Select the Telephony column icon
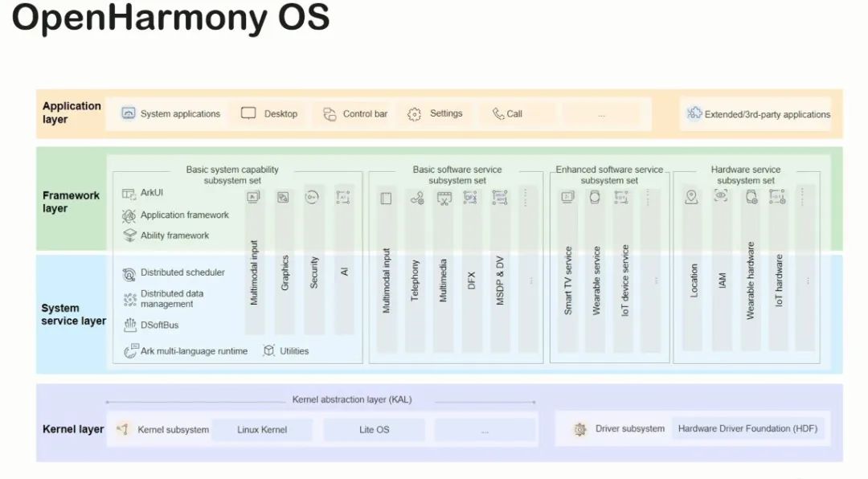This screenshot has width=868, height=479. 417,198
